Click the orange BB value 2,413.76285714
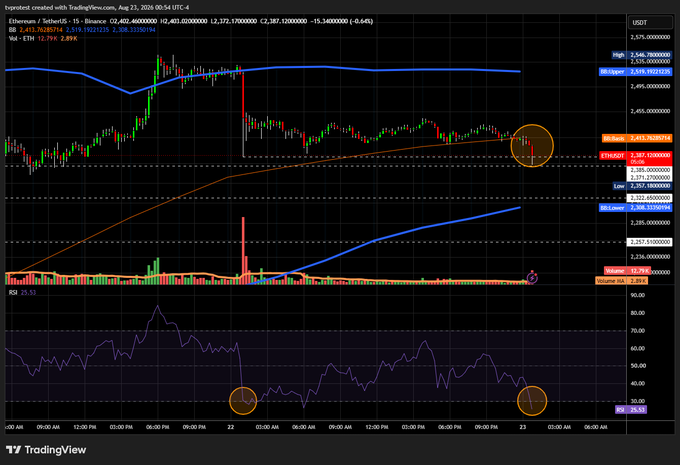This screenshot has height=465, width=680. 41,30
